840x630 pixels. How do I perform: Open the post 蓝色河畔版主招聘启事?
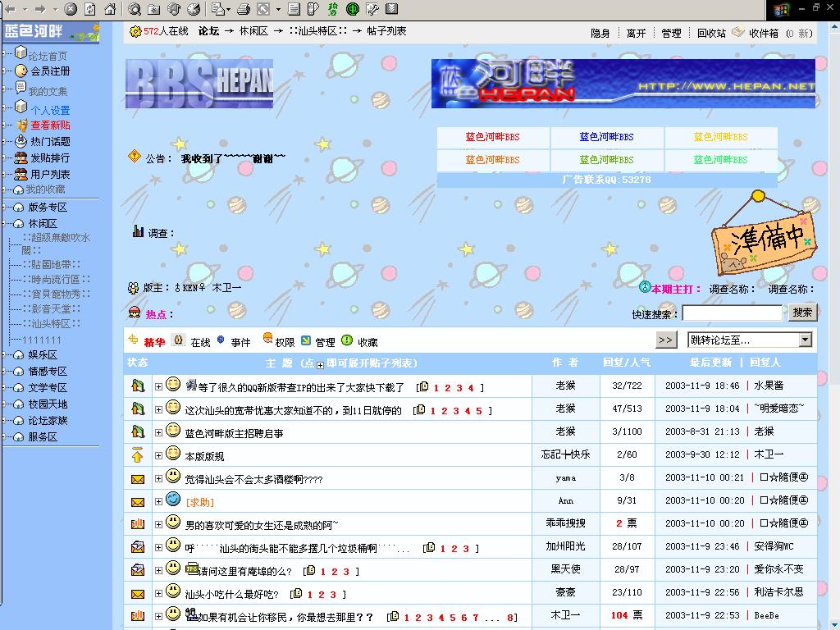pyautogui.click(x=234, y=433)
